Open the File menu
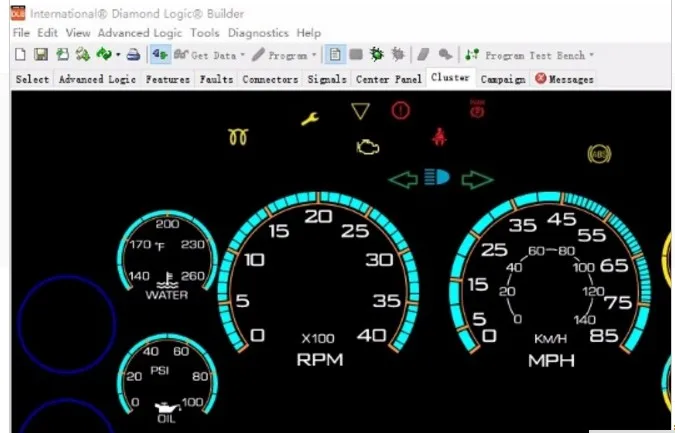Screen dimensions: 675x433 click(21, 33)
